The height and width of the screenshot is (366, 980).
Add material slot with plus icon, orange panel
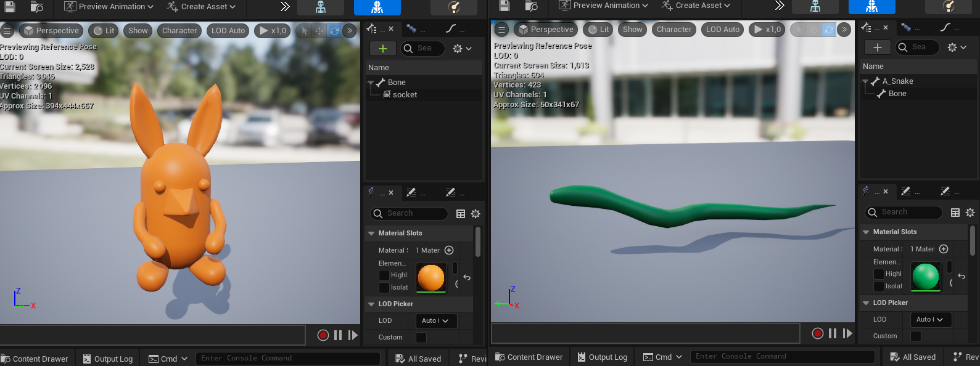click(449, 250)
